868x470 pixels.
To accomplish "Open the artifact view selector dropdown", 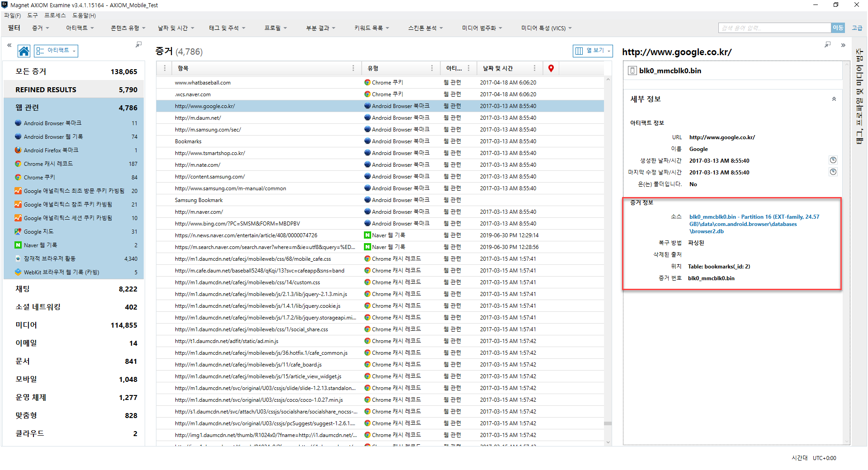I will click(x=56, y=51).
